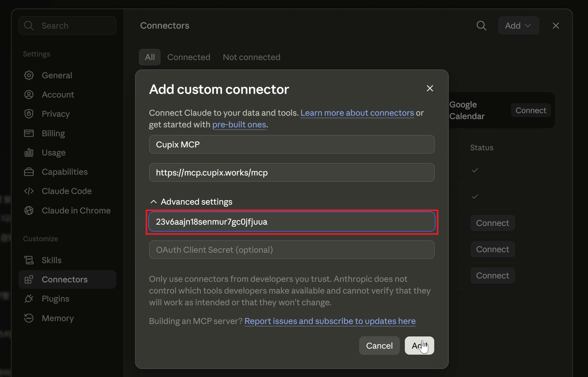
Task: Close the settings window with X icon
Action: tap(556, 26)
